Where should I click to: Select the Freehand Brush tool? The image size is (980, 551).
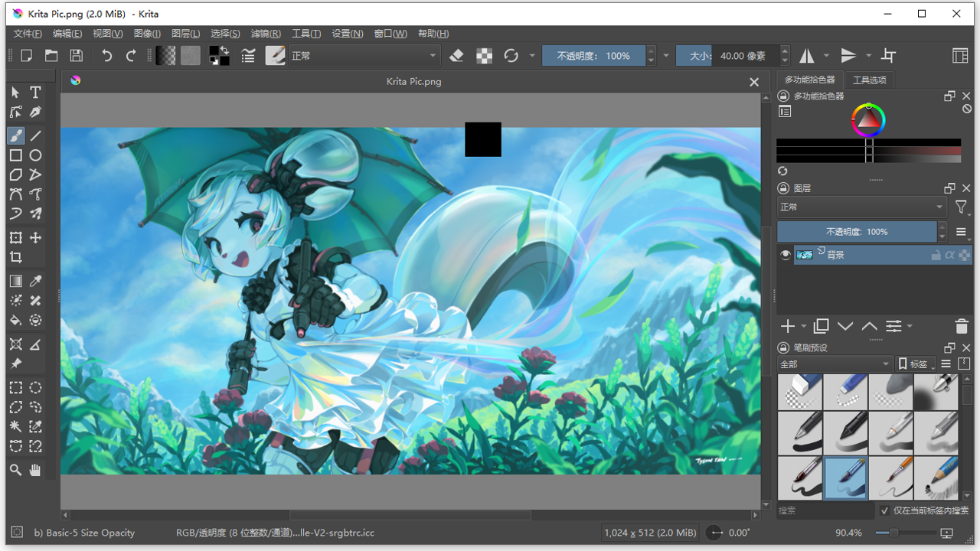[15, 135]
